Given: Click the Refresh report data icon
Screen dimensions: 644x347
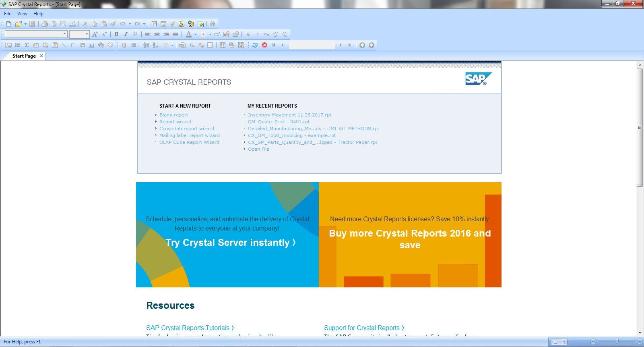Looking at the screenshot, I should pyautogui.click(x=255, y=45).
